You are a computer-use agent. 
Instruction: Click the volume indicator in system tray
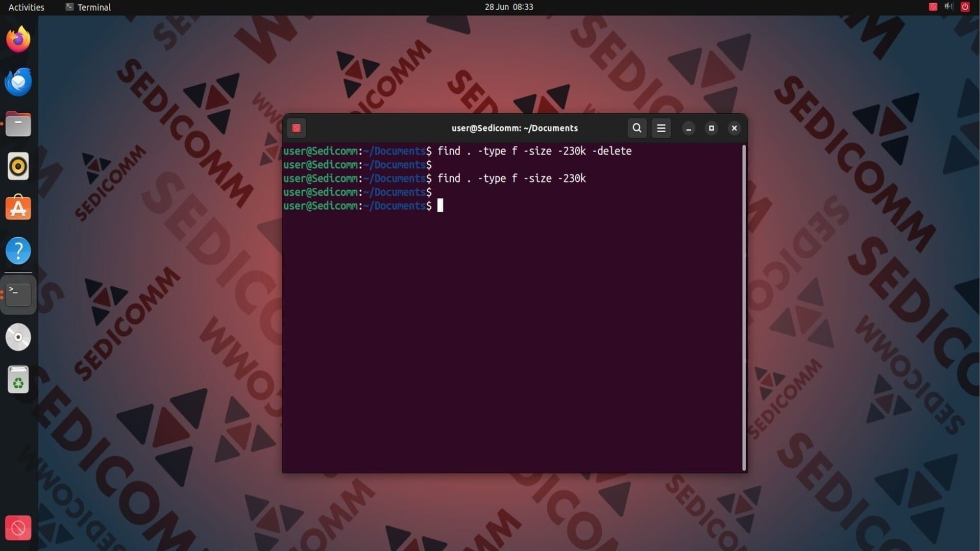point(949,7)
